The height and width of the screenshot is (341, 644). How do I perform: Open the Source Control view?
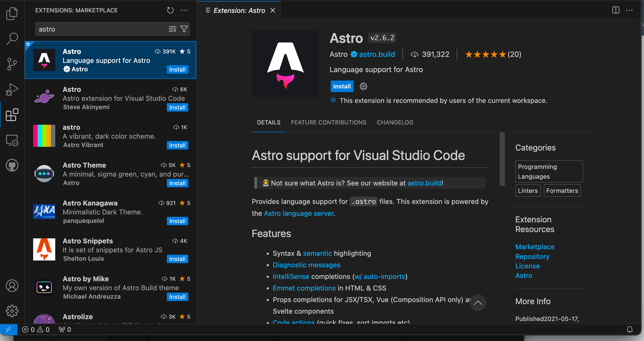point(12,64)
